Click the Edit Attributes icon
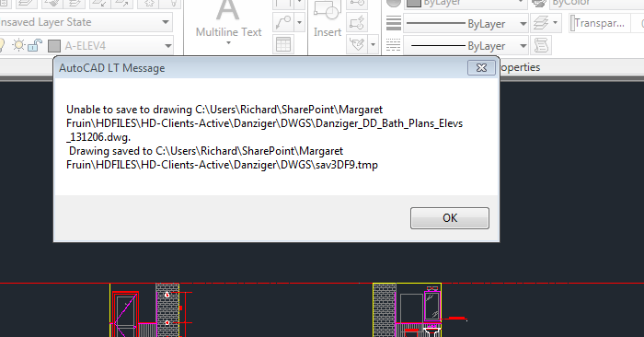 tap(357, 44)
